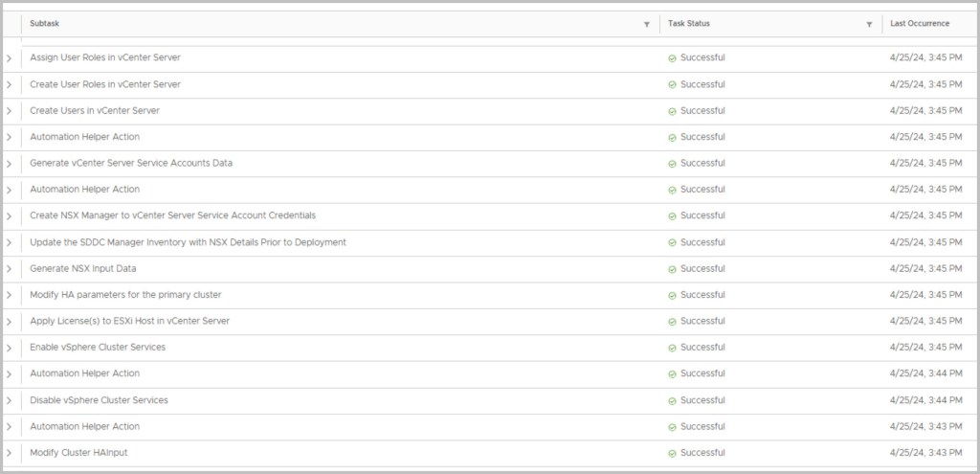Select Create NSX Manager Service Account Credentials subtask
980x474 pixels.
172,215
